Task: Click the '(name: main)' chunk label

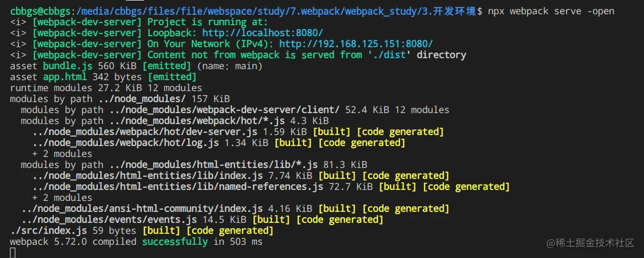Action: click(230, 66)
